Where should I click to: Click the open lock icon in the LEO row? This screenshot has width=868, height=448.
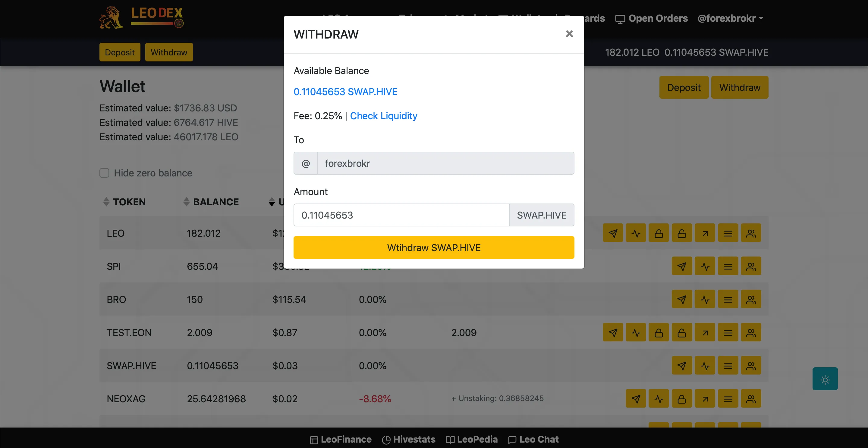click(682, 233)
